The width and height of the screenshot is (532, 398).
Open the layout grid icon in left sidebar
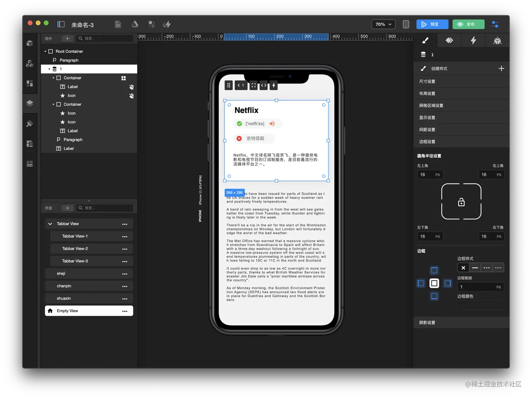tap(30, 83)
